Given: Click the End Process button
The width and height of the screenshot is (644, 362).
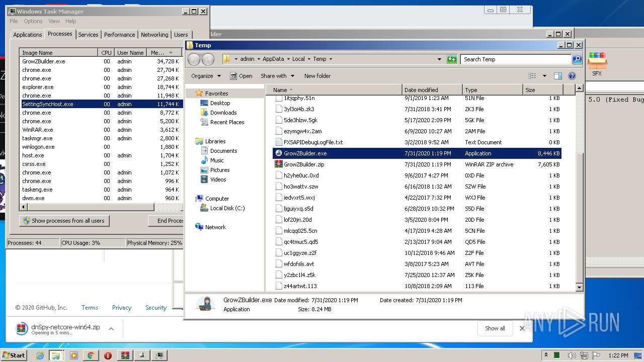Looking at the screenshot, I should (x=166, y=221).
